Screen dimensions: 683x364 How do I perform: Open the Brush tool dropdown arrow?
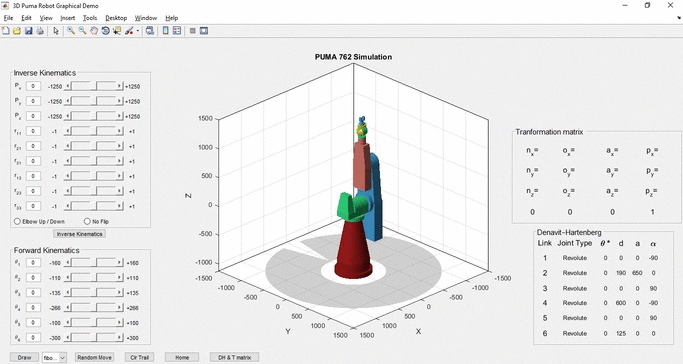click(138, 31)
